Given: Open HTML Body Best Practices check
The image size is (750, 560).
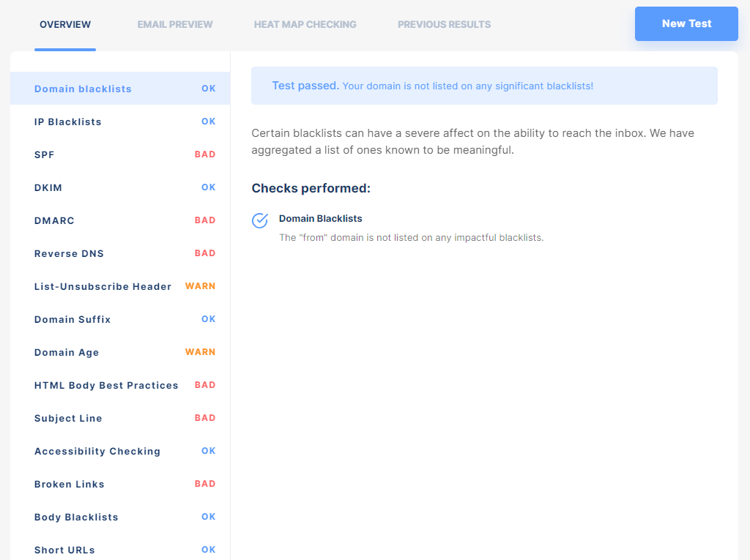Looking at the screenshot, I should click(x=120, y=385).
